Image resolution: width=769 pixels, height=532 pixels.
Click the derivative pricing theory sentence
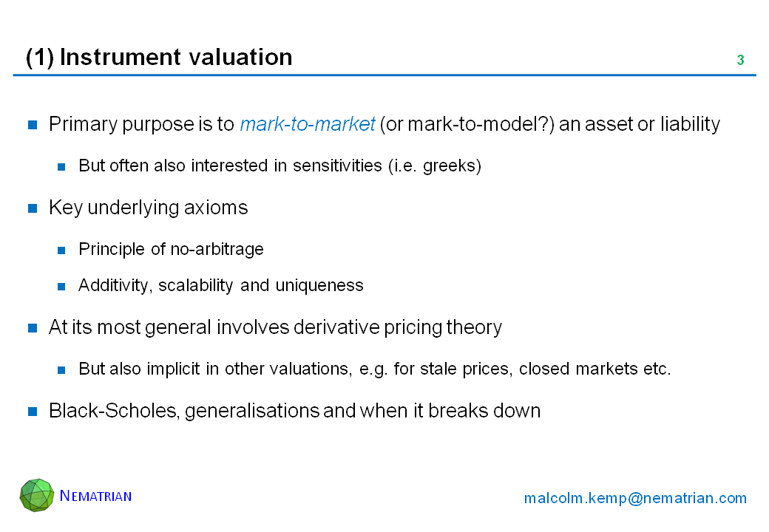[x=275, y=328]
